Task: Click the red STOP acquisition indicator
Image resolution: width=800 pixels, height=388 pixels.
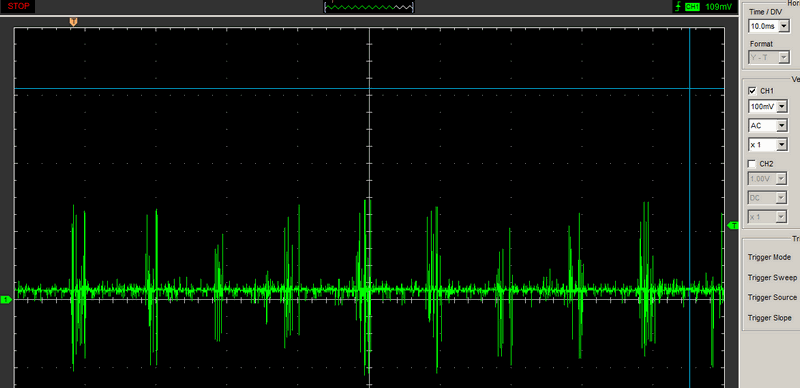Action: coord(18,7)
